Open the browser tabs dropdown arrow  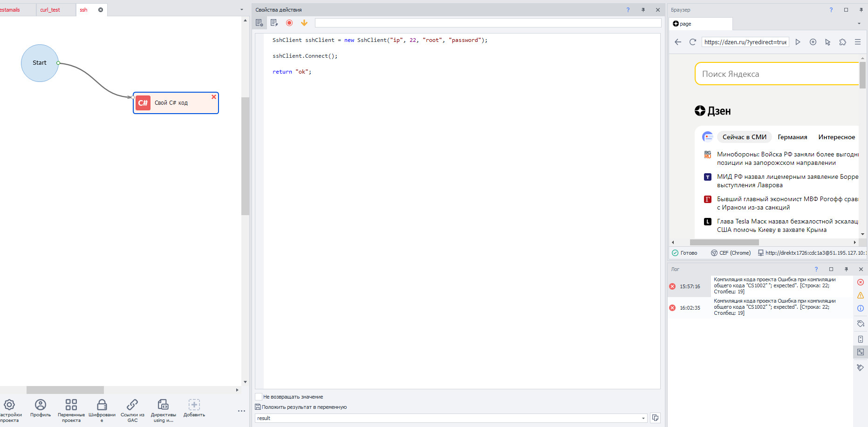(859, 24)
